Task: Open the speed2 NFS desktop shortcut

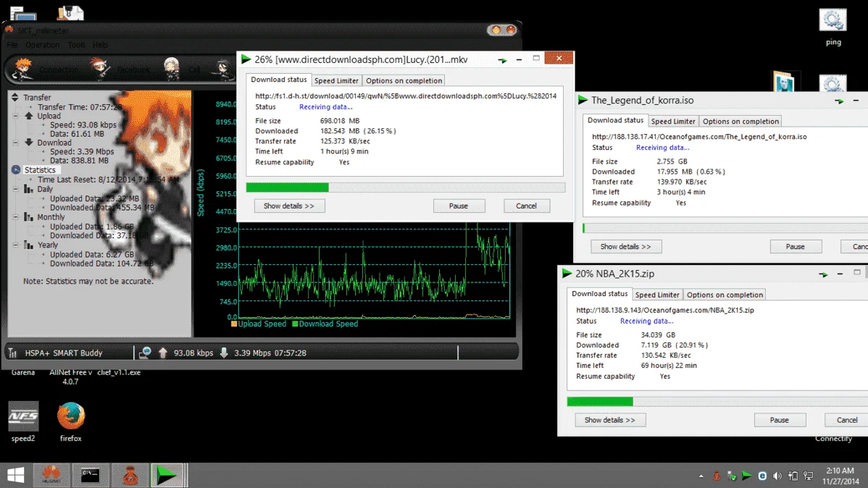Action: [23, 421]
